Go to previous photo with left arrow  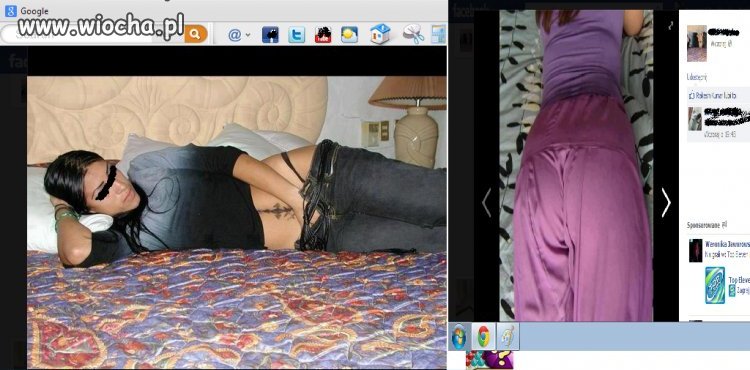(486, 203)
